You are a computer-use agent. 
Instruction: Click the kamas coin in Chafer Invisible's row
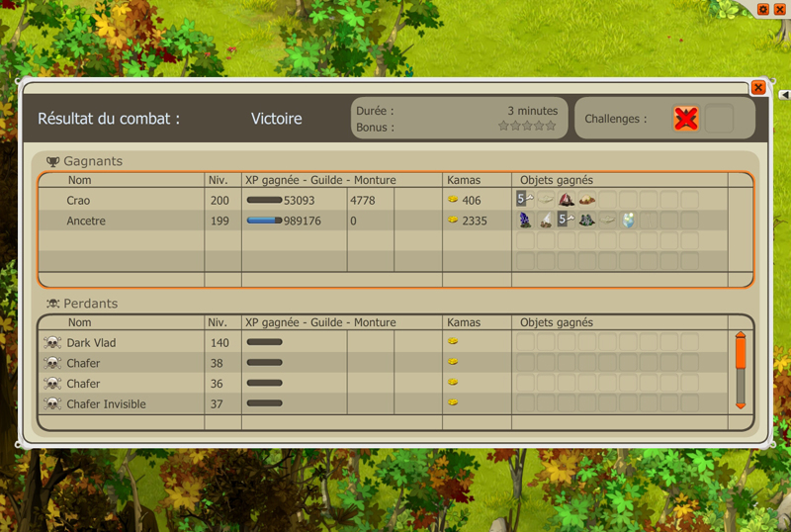pos(453,402)
